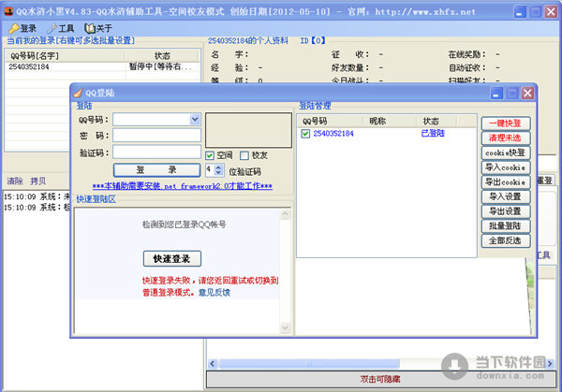This screenshot has width=562, height=392.
Task: Close the main QQ水浒小黑 window
Action: coord(551,12)
